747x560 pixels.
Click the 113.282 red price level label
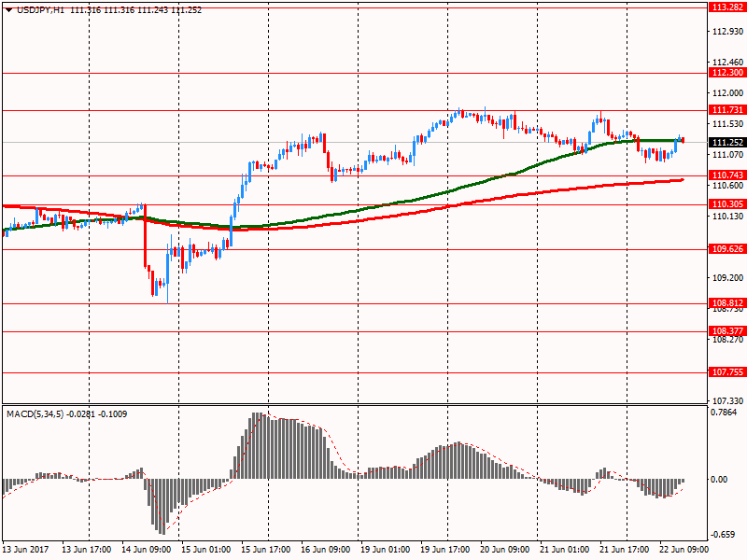(x=727, y=7)
